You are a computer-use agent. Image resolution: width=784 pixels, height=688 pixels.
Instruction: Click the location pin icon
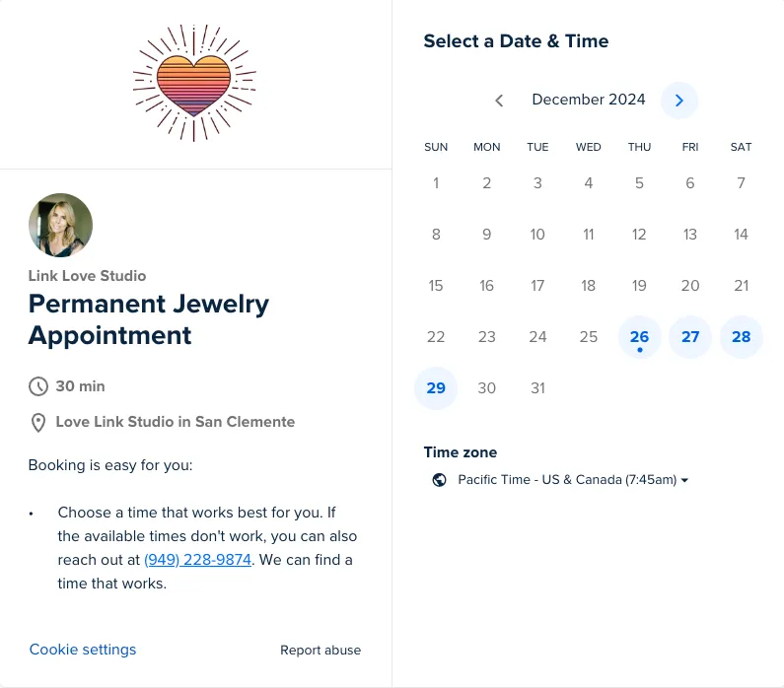[38, 423]
